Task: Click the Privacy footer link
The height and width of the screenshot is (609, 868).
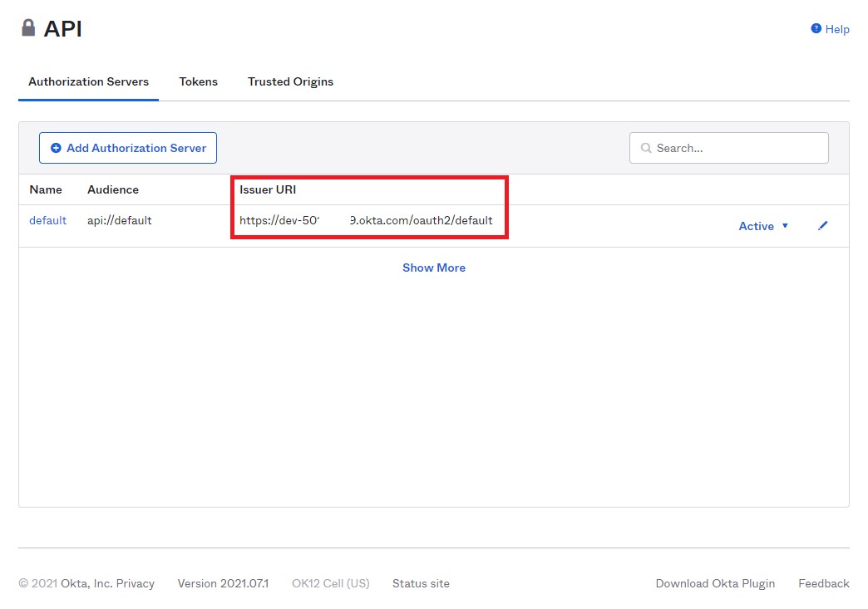Action: 136,583
